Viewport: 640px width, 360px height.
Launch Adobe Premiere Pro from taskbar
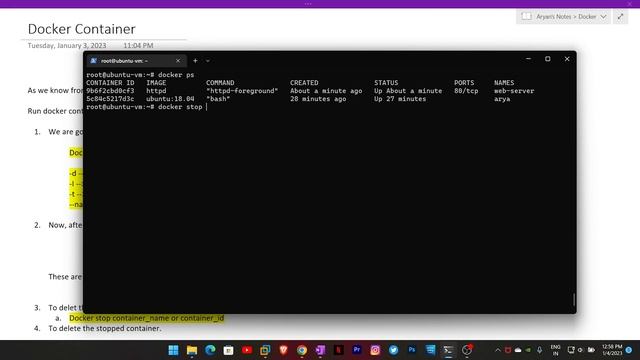click(x=357, y=350)
